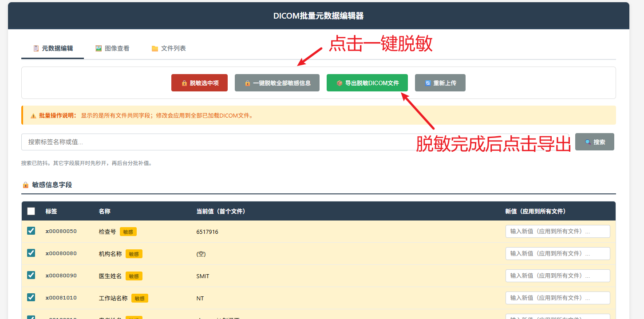Click the tag cell x00080090
This screenshot has width=644, height=319.
61,276
